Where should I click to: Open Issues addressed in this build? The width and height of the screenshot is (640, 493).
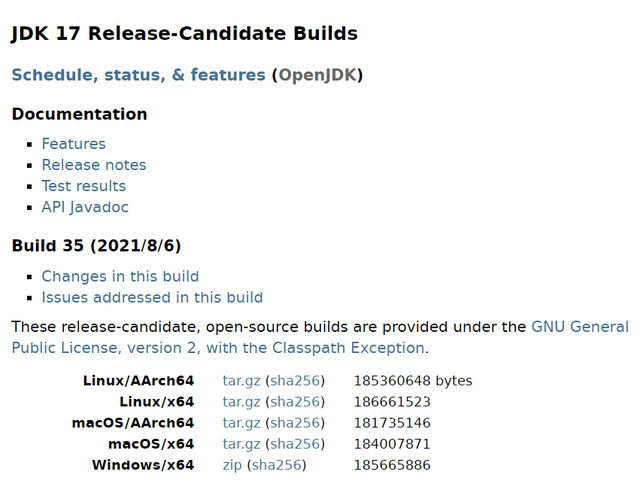tap(152, 298)
